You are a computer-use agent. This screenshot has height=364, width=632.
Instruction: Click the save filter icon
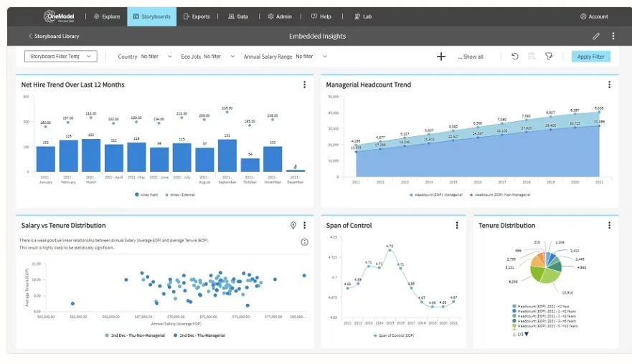532,57
